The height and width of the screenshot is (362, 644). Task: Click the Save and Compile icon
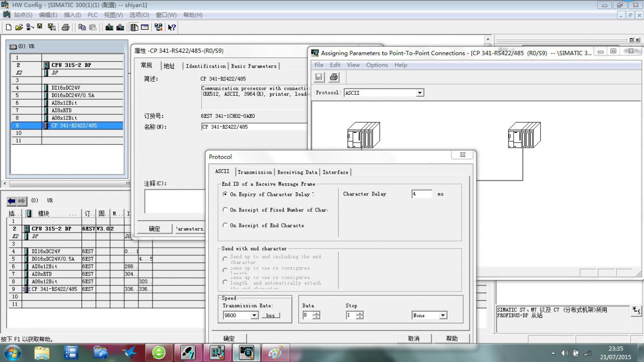[52, 27]
